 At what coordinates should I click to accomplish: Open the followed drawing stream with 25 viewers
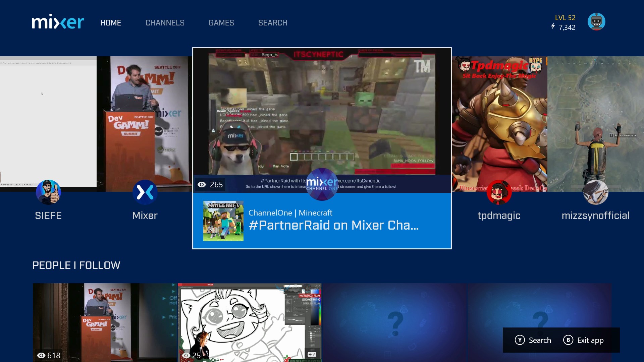coord(250,322)
